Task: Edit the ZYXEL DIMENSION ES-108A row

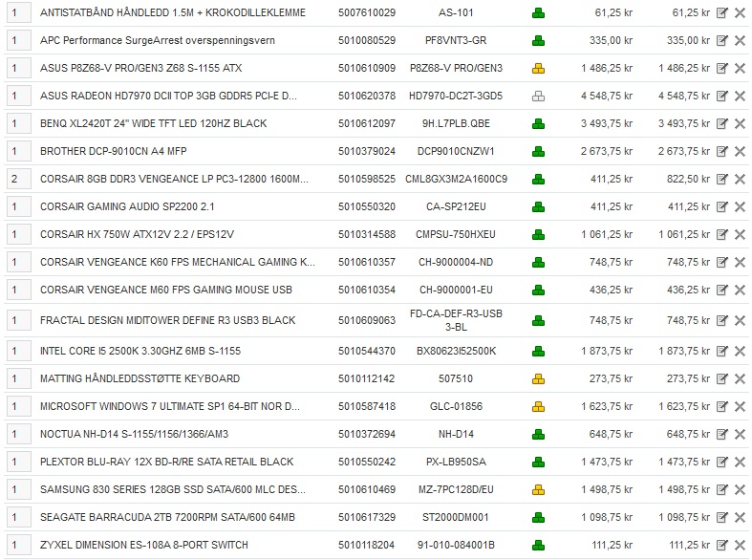Action: point(721,545)
